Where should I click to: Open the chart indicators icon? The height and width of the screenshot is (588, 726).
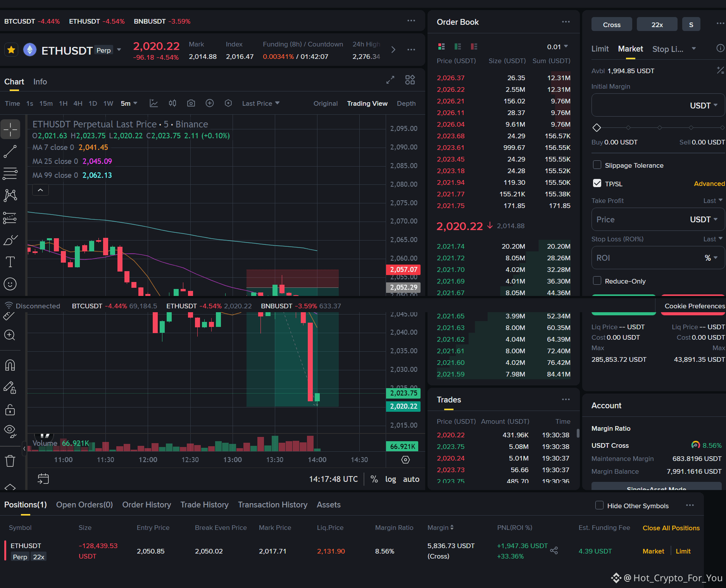pos(154,103)
